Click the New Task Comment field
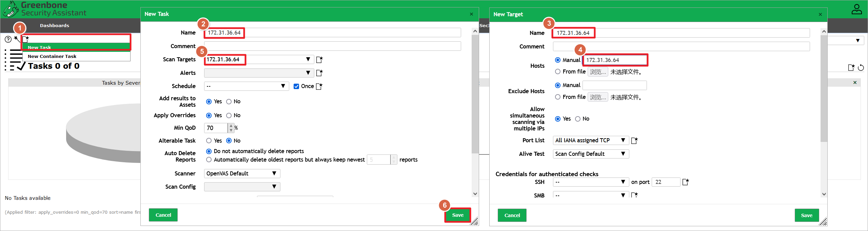 point(332,46)
